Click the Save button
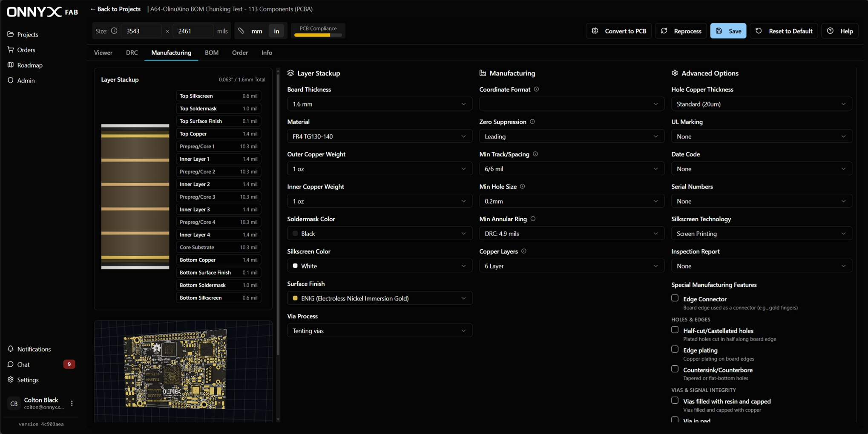The width and height of the screenshot is (868, 434). coord(728,31)
